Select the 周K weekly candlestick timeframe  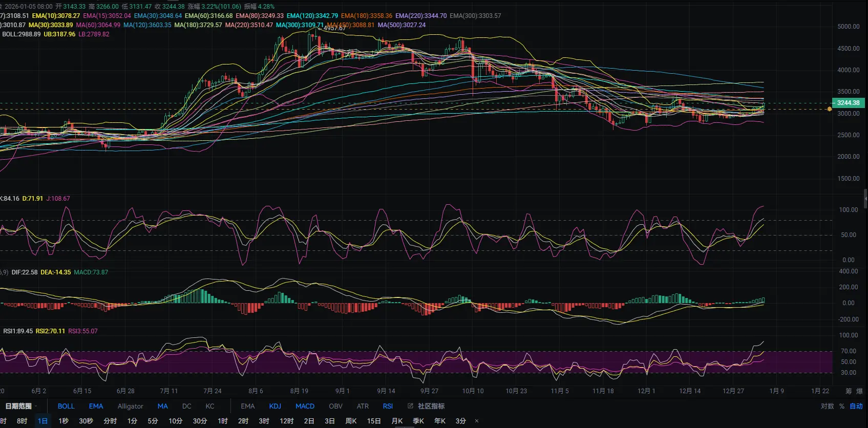pos(351,421)
